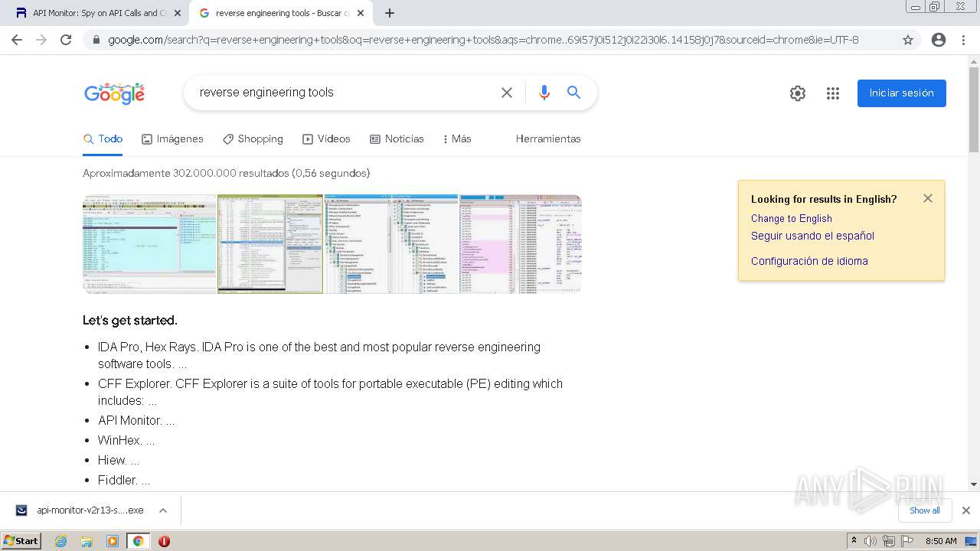The image size is (980, 551).
Task: Go back to previous page
Action: (17, 40)
